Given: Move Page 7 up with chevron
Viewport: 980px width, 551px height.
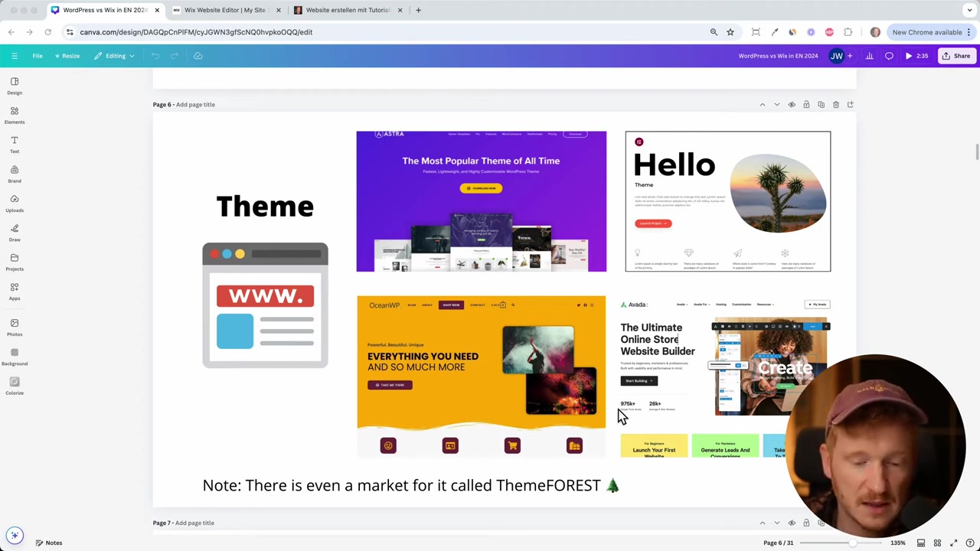Looking at the screenshot, I should 763,523.
